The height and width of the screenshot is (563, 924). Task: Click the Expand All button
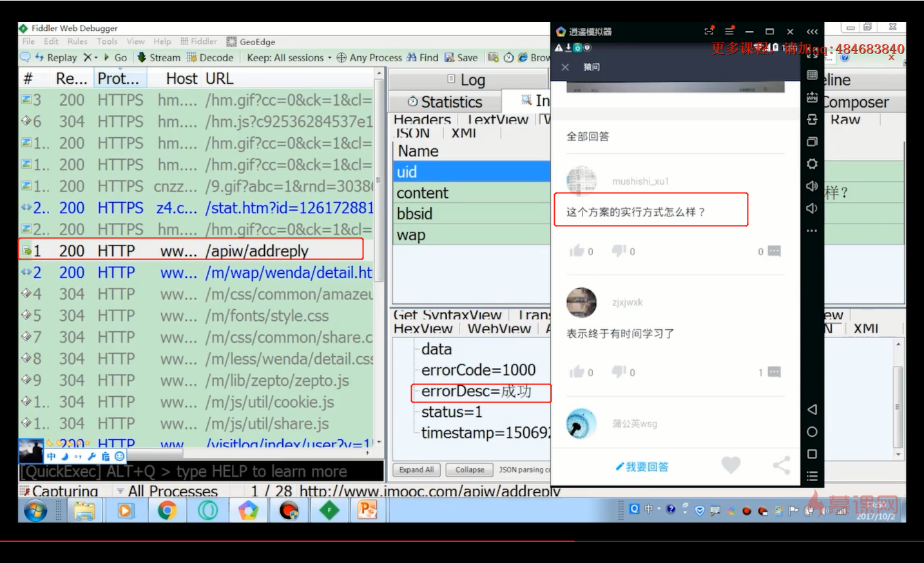pyautogui.click(x=416, y=470)
